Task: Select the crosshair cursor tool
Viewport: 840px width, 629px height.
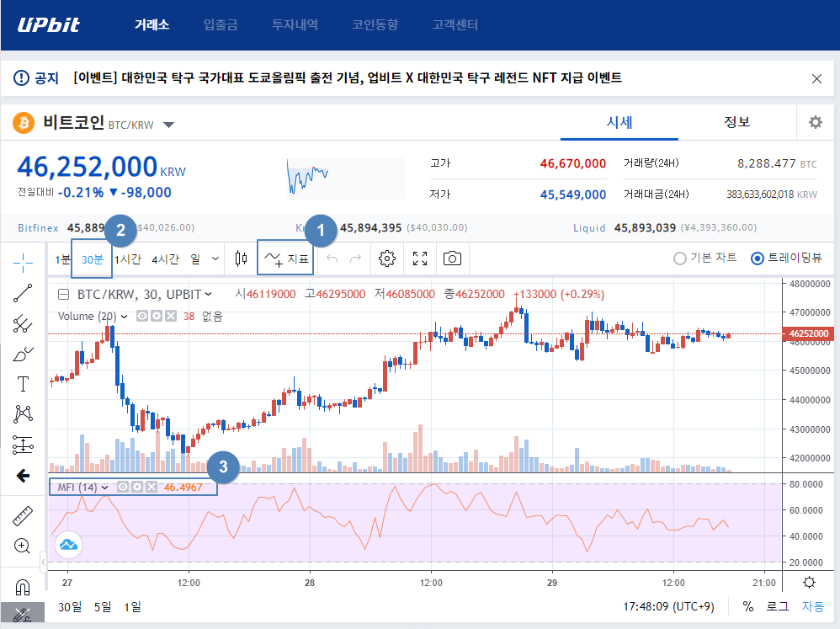Action: [23, 263]
